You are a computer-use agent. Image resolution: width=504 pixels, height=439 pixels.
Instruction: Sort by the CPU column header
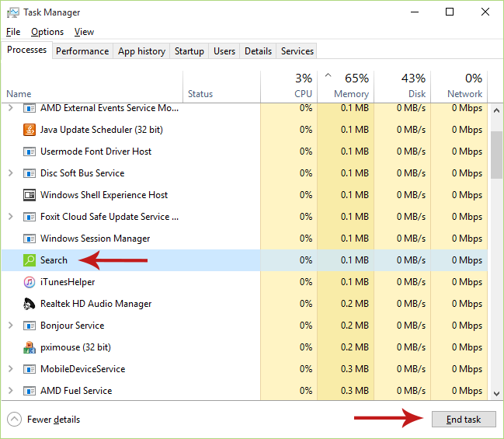point(289,87)
